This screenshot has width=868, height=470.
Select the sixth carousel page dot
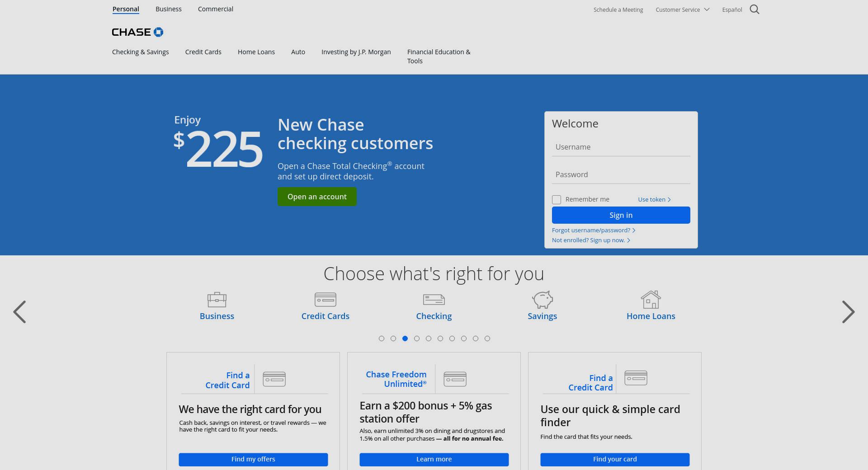[x=440, y=338]
